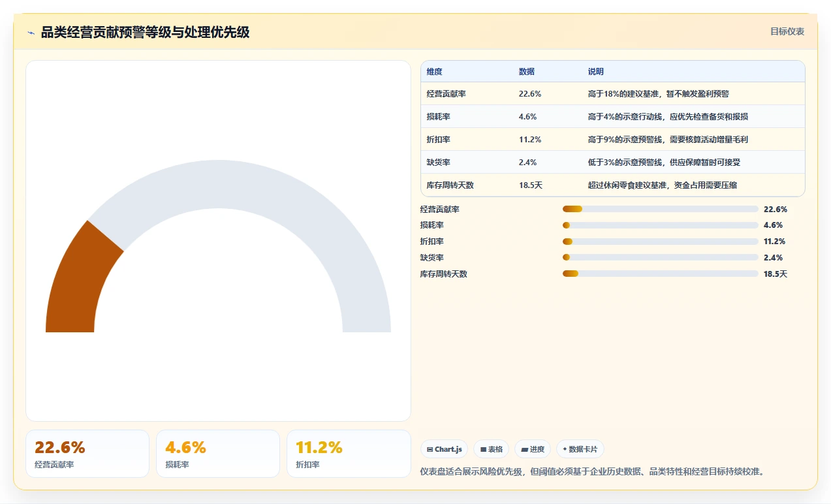Click the 折扣率 label in the progress list
The height and width of the screenshot is (504, 831).
[432, 242]
